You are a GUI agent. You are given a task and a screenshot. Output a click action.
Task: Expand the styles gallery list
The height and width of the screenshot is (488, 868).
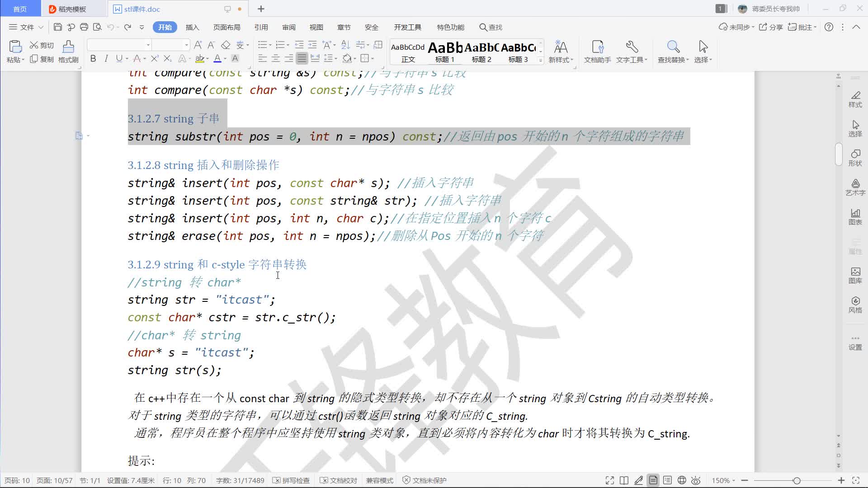pyautogui.click(x=540, y=60)
